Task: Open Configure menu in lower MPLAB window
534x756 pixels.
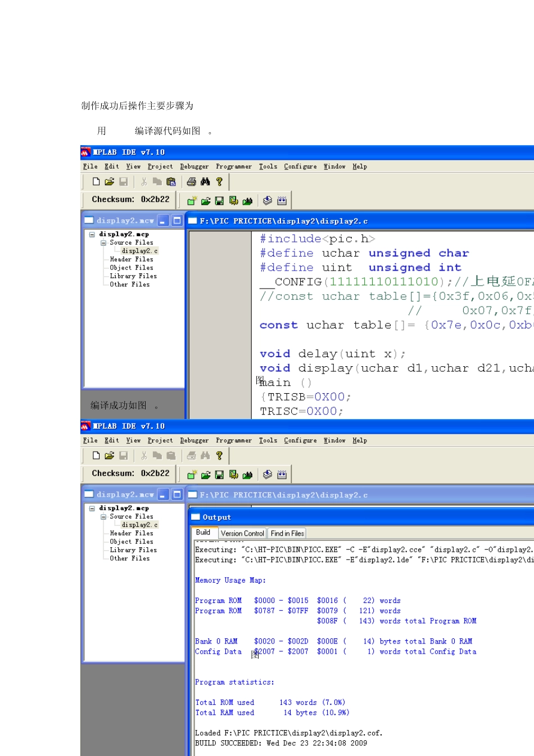Action: pos(300,440)
